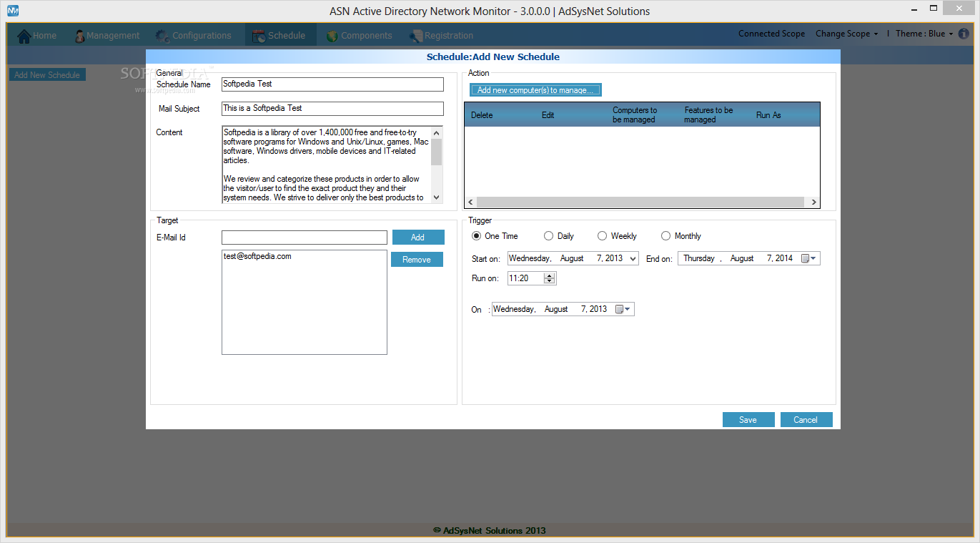The width and height of the screenshot is (980, 543).
Task: Click the Add email button
Action: pyautogui.click(x=417, y=238)
